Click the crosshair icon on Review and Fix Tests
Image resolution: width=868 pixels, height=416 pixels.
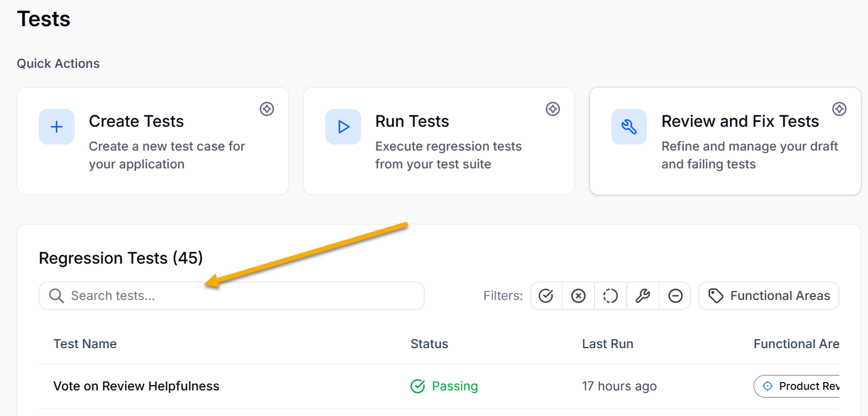coord(839,109)
